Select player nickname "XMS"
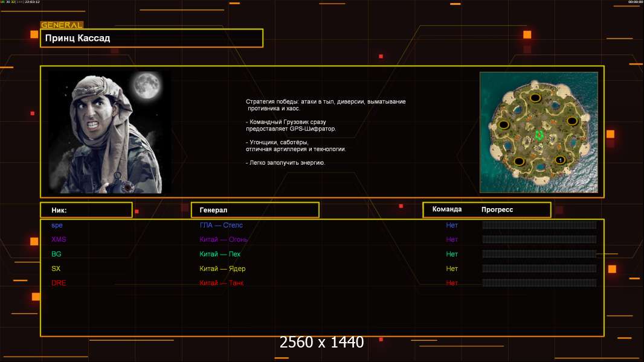The image size is (644, 362). [59, 240]
